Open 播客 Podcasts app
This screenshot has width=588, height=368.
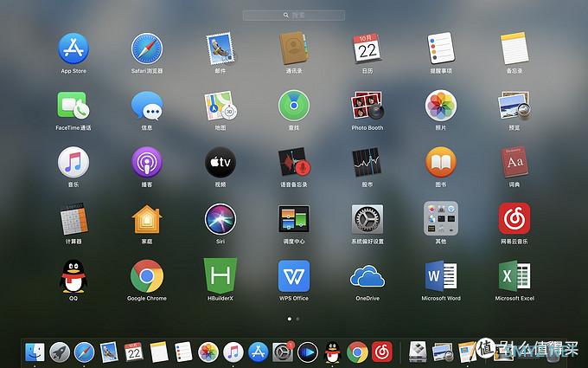point(147,162)
